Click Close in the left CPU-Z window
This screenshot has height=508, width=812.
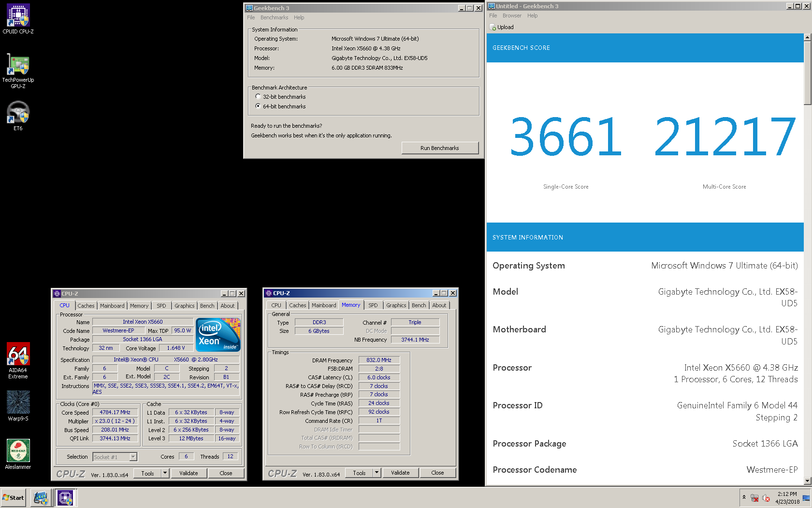(226, 473)
